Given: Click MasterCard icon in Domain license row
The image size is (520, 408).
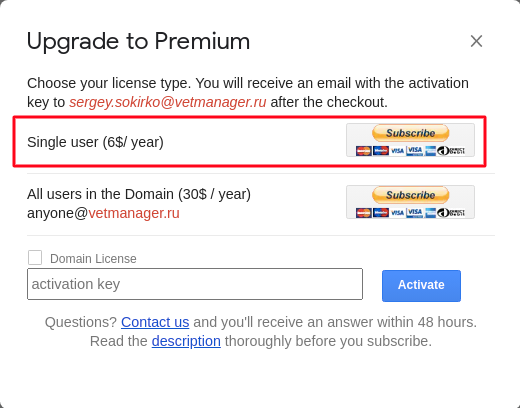Looking at the screenshot, I should (x=364, y=213).
